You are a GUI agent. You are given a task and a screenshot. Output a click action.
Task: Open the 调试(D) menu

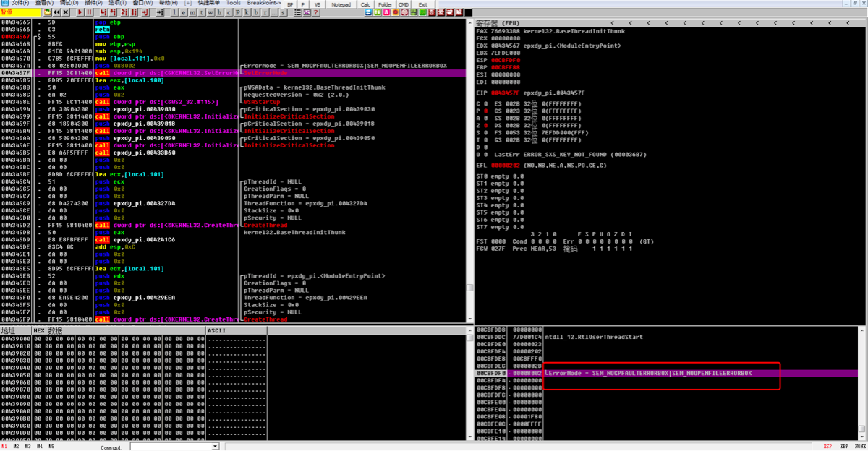point(69,3)
